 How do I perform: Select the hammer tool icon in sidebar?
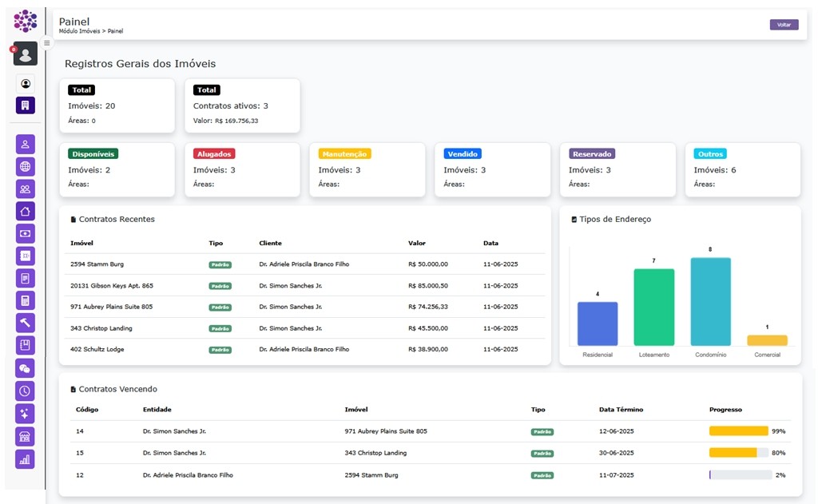[x=26, y=323]
